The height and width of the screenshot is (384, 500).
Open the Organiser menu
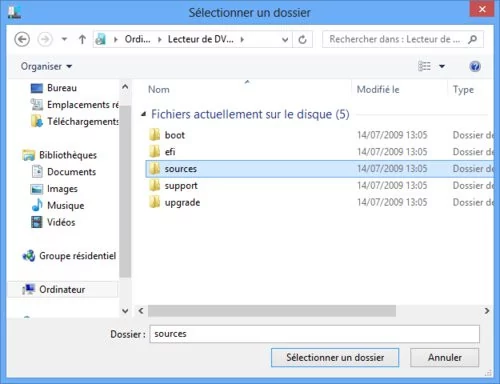point(46,66)
